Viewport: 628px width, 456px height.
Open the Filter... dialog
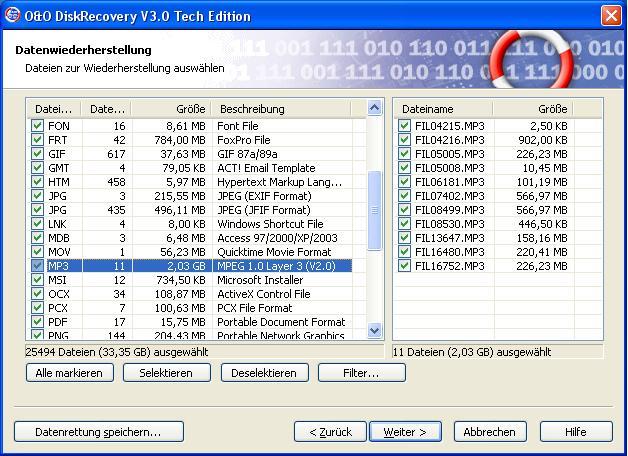[x=362, y=373]
